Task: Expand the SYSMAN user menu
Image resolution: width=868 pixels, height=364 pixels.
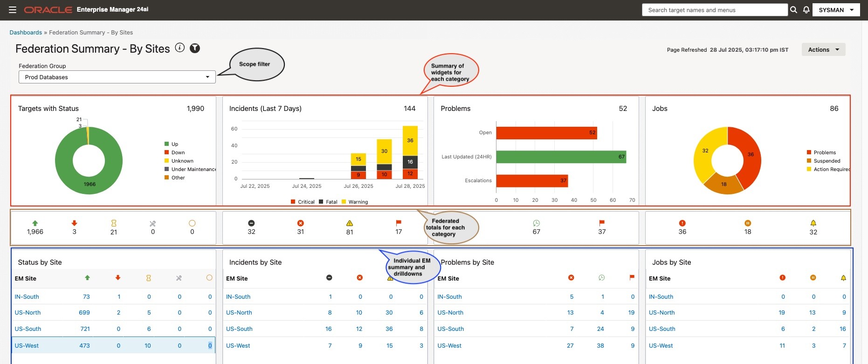Action: 836,10
